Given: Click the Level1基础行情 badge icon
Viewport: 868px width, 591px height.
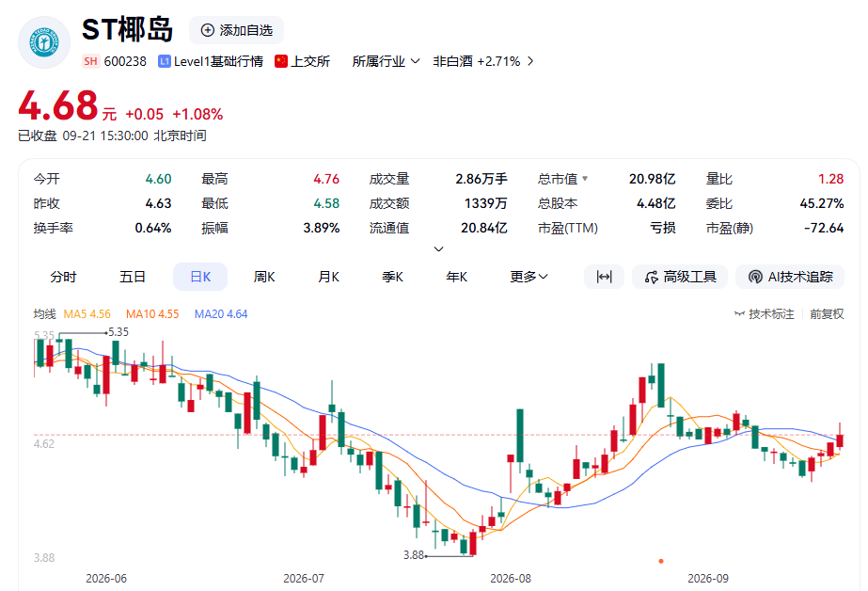Looking at the screenshot, I should coord(164,61).
